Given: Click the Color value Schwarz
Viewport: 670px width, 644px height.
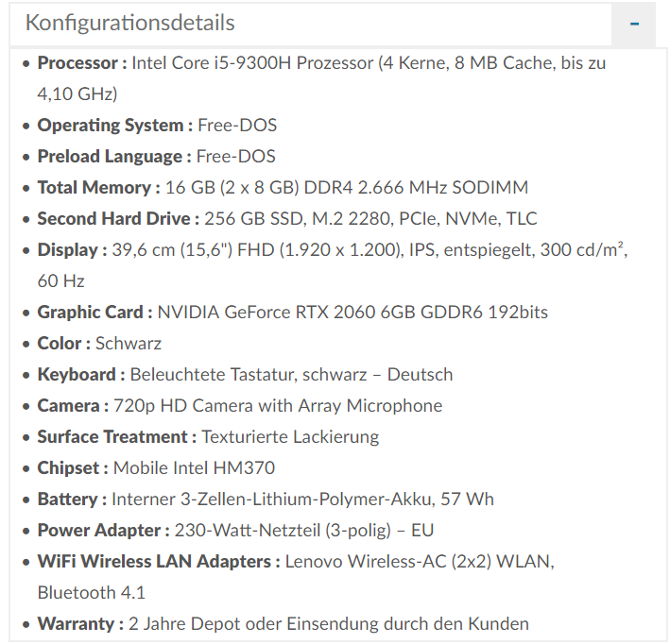Looking at the screenshot, I should coord(129,344).
